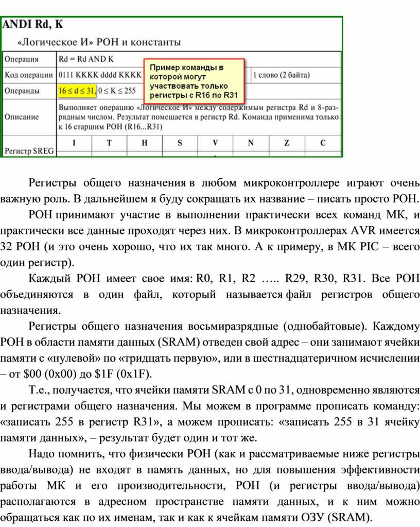Select the "H" flag column header
The image size is (420, 527).
[145, 143]
